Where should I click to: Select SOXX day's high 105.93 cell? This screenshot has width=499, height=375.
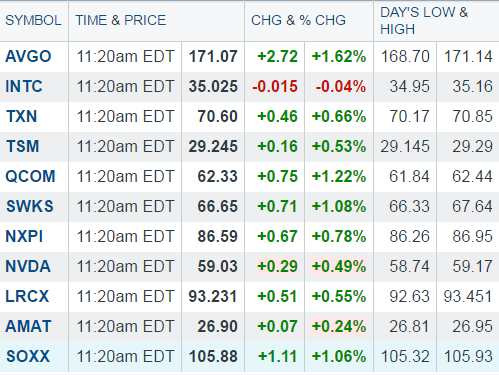point(468,356)
